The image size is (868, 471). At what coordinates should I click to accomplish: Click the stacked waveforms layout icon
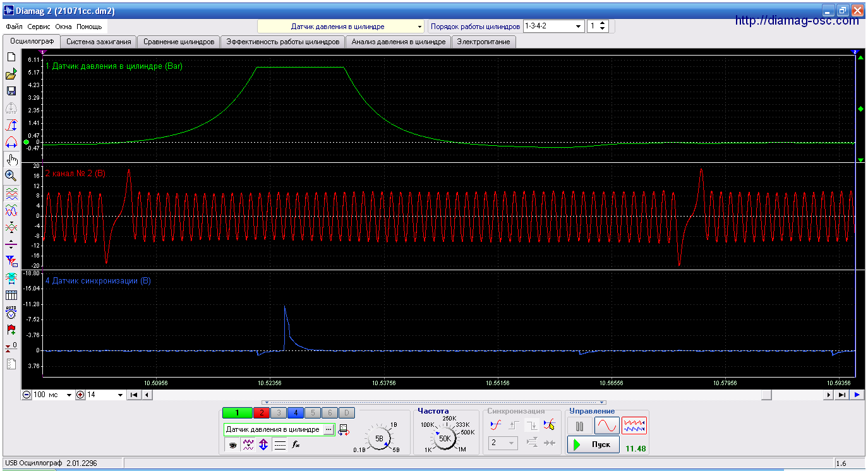[x=11, y=193]
